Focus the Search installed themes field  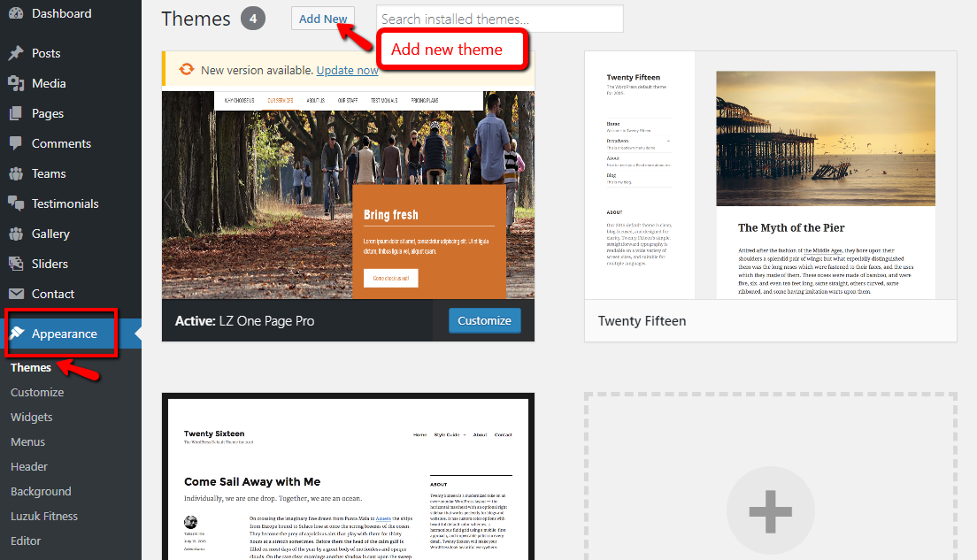(500, 19)
